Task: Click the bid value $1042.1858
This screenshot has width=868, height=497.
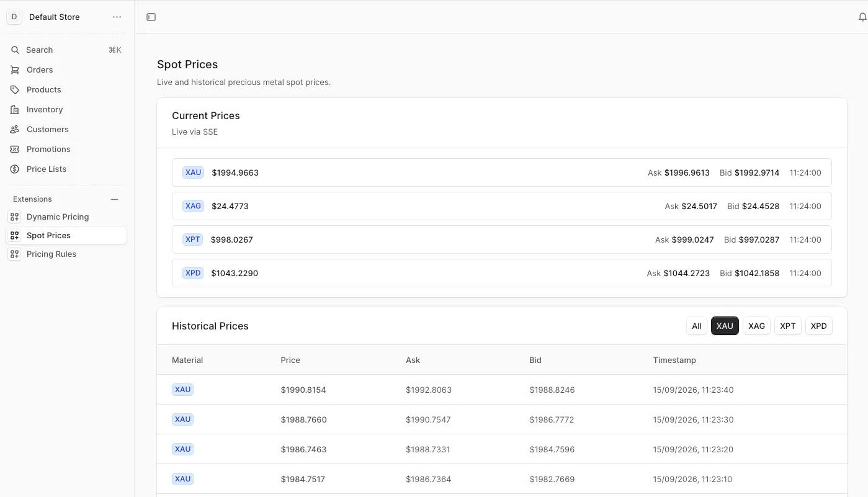Action: 757,273
